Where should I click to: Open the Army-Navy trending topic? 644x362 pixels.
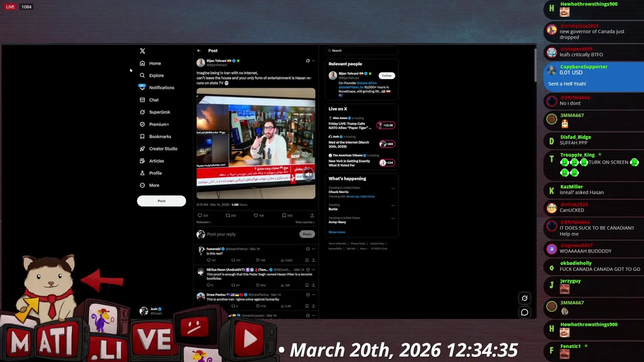pos(337,222)
